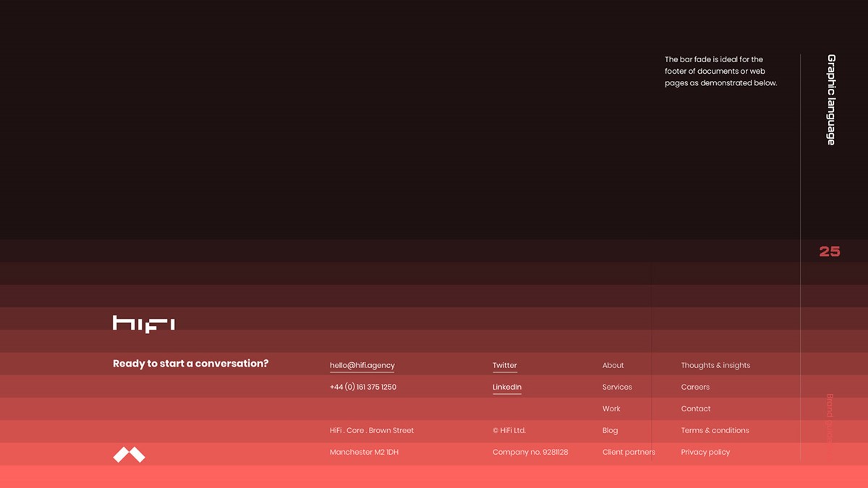This screenshot has height=488, width=868.
Task: Click the +44 (0) 161 375 1250 phone number
Action: (x=362, y=388)
